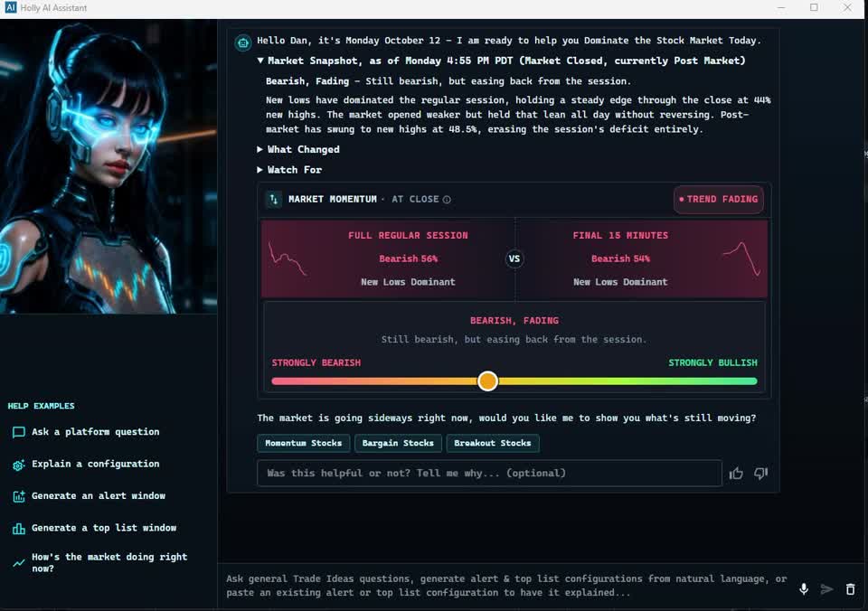Viewport: 868px width, 611px height.
Task: Click the 'Hello Dan' greeting line
Action: (509, 41)
